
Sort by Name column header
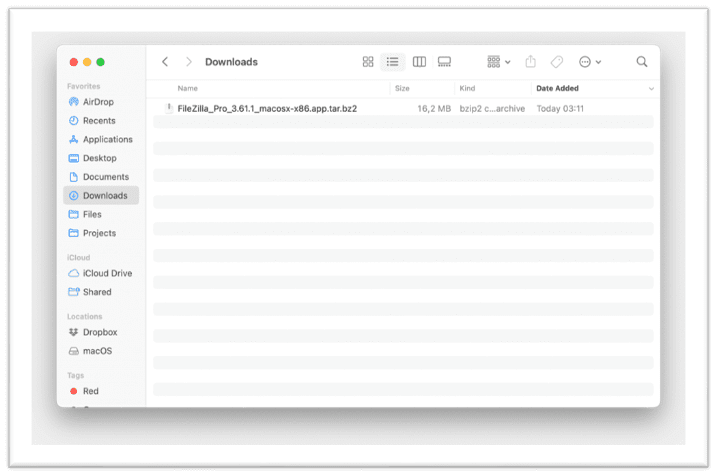pyautogui.click(x=188, y=88)
